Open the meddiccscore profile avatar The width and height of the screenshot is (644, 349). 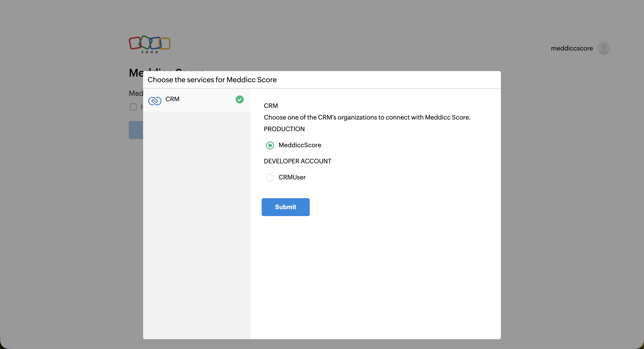(604, 48)
